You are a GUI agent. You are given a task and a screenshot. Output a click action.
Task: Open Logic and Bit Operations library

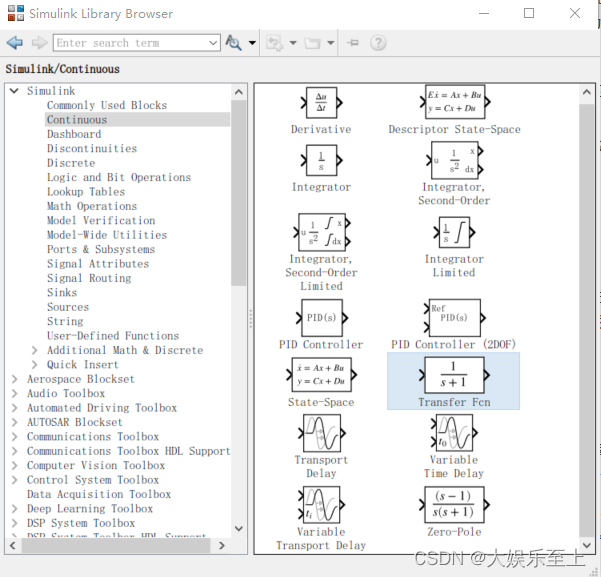pyautogui.click(x=119, y=177)
